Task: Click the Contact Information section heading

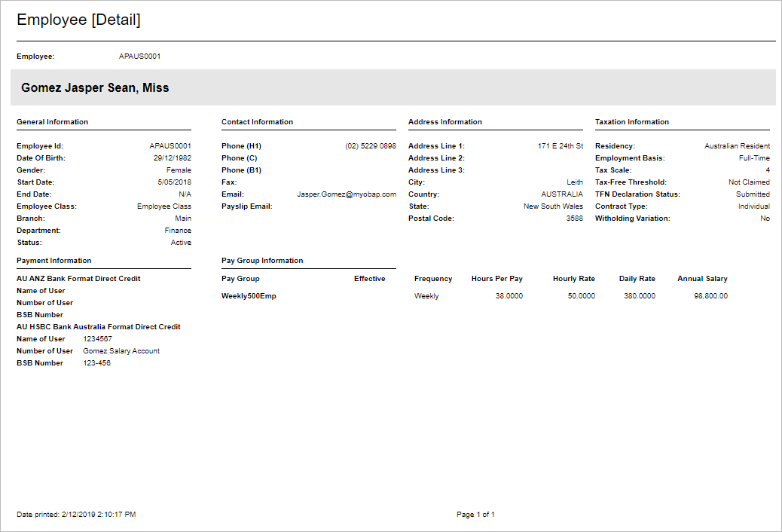Action: 258,122
